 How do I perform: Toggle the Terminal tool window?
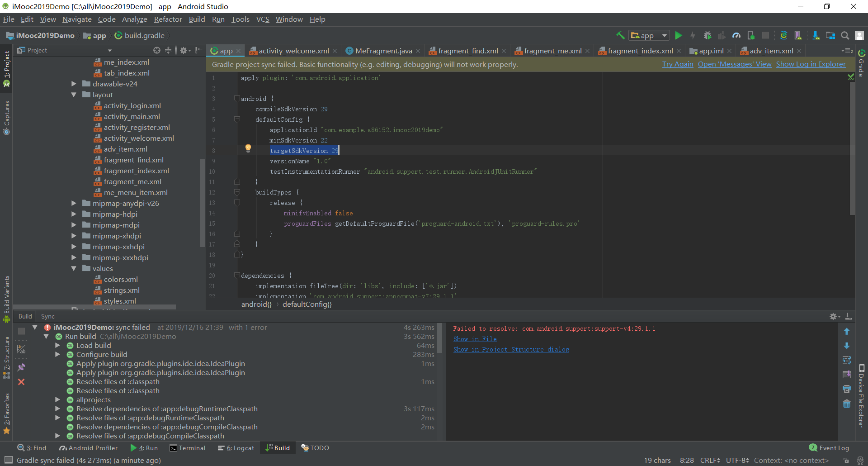coord(187,448)
